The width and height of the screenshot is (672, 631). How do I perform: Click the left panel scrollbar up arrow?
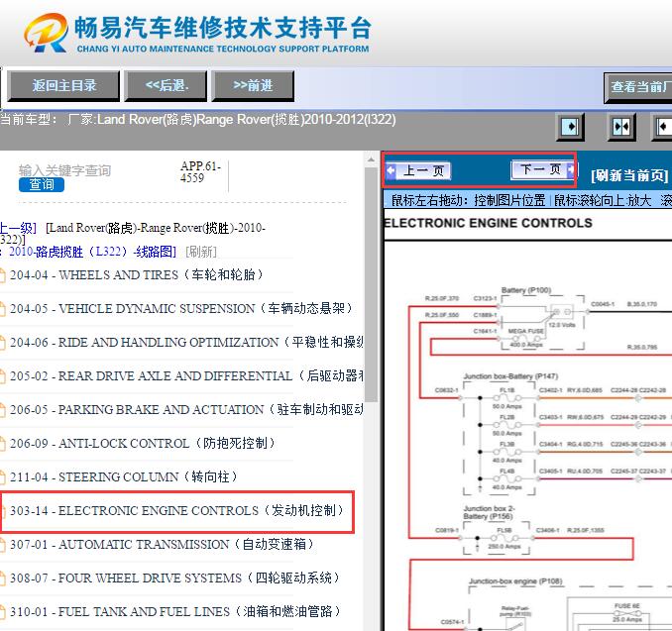[x=371, y=159]
